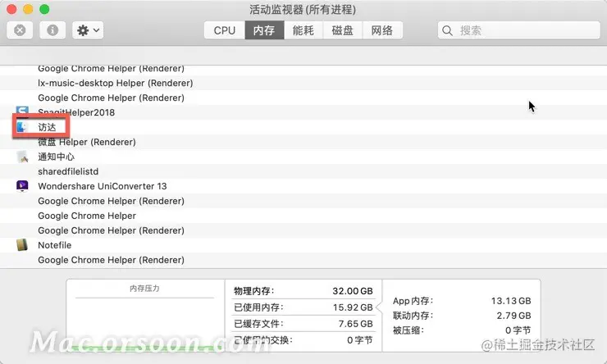Click the 已缓存文件 7.65 GB value

(x=355, y=324)
